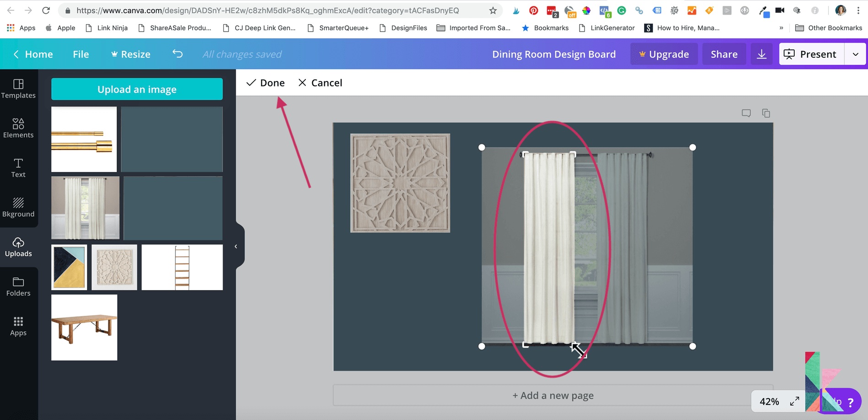The image size is (868, 420).
Task: Select the wooden table upload thumbnail
Action: [84, 327]
